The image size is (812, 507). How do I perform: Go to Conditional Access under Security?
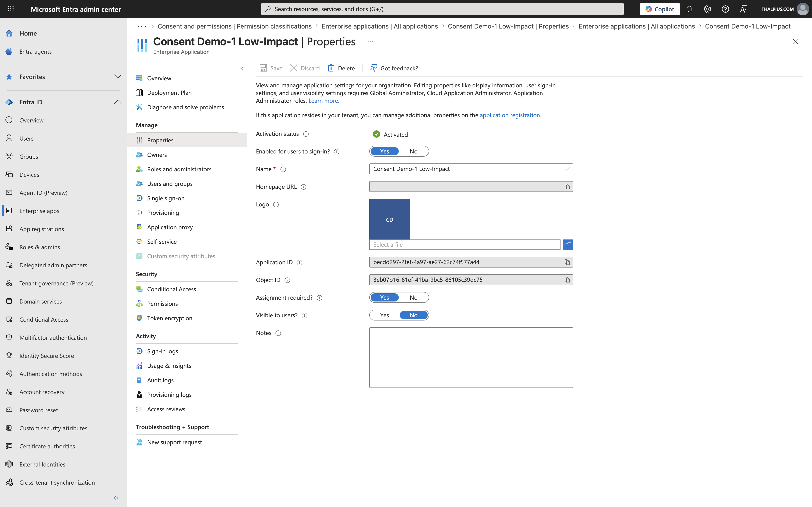tap(172, 289)
